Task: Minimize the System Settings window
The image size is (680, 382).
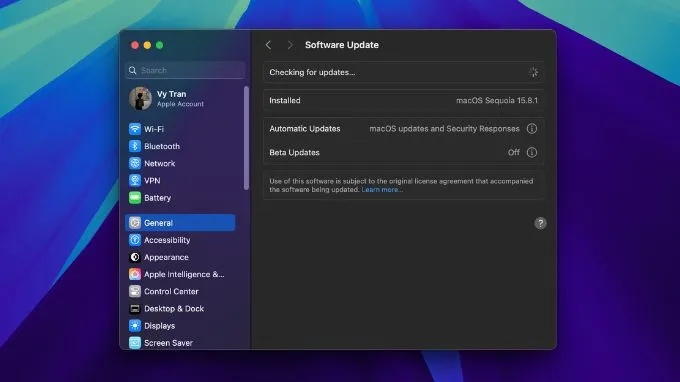Action: (147, 45)
